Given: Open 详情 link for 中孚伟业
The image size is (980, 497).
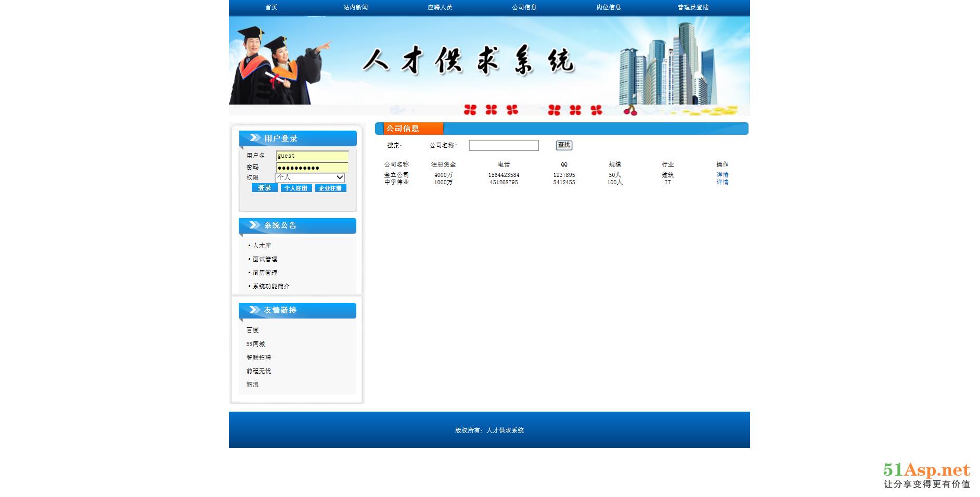Looking at the screenshot, I should (722, 182).
